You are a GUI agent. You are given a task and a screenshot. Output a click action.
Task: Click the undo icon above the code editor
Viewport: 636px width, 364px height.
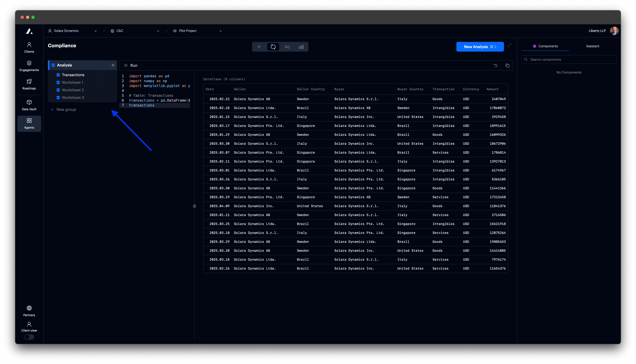coord(496,65)
